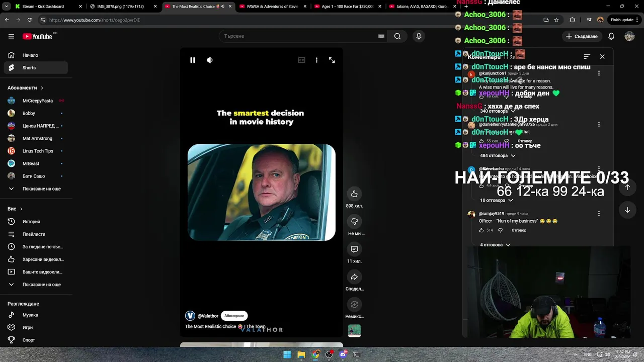Open the MrCreepyPasta subscription
The width and height of the screenshot is (644, 362).
tap(36, 101)
